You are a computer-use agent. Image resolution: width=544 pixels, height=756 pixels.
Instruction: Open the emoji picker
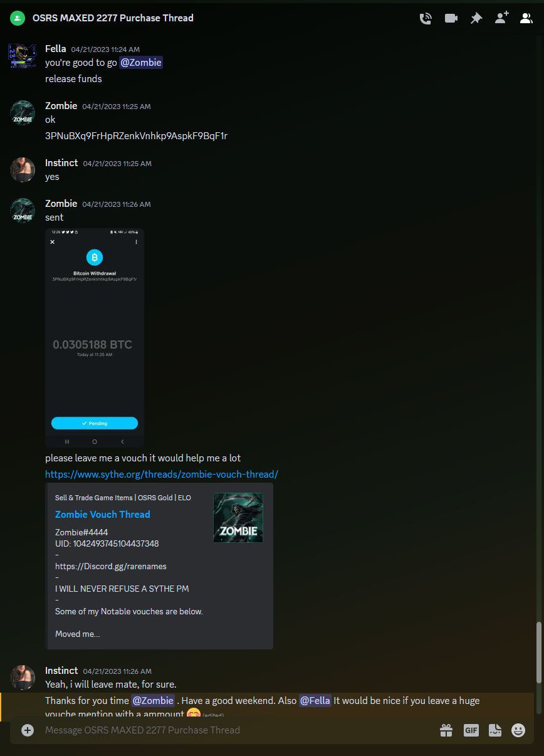coord(518,730)
